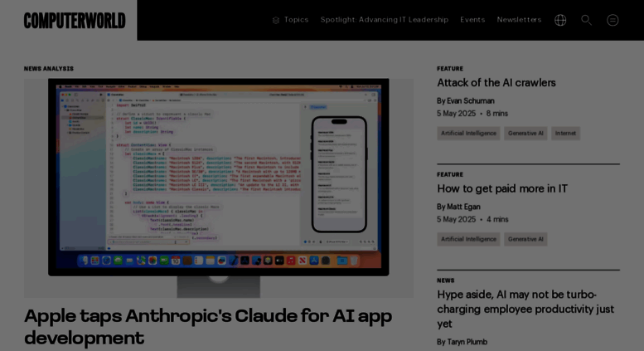Select Generative AI tag under AI crawlers
This screenshot has width=644, height=351.
coord(525,133)
